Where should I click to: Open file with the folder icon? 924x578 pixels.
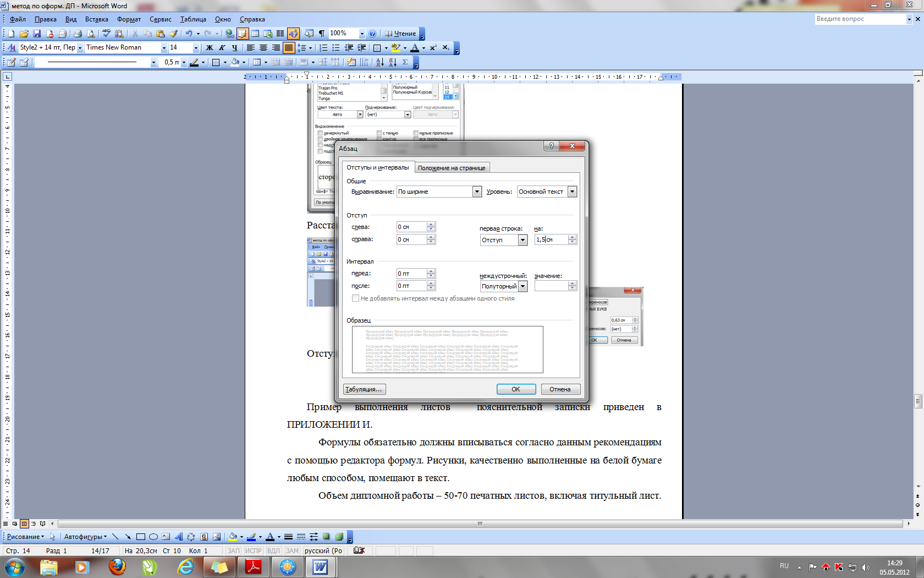point(24,34)
